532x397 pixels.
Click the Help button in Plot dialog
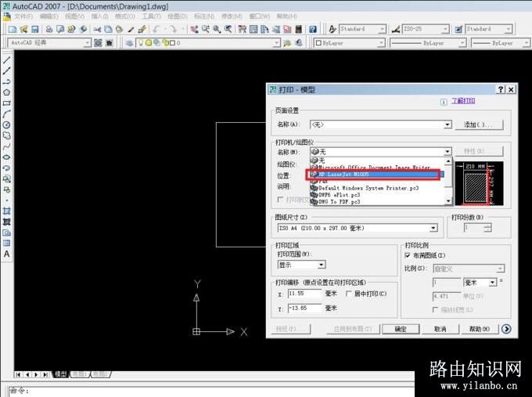pyautogui.click(x=479, y=329)
